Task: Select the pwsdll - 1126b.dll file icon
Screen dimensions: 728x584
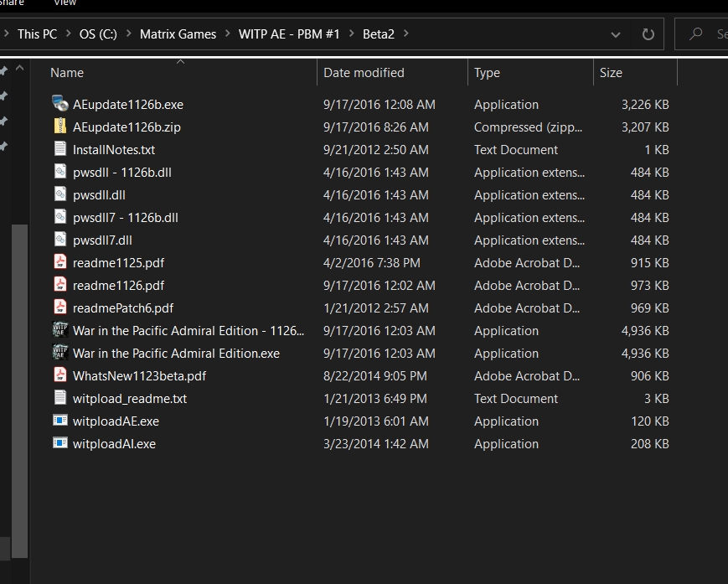Action: [x=60, y=172]
